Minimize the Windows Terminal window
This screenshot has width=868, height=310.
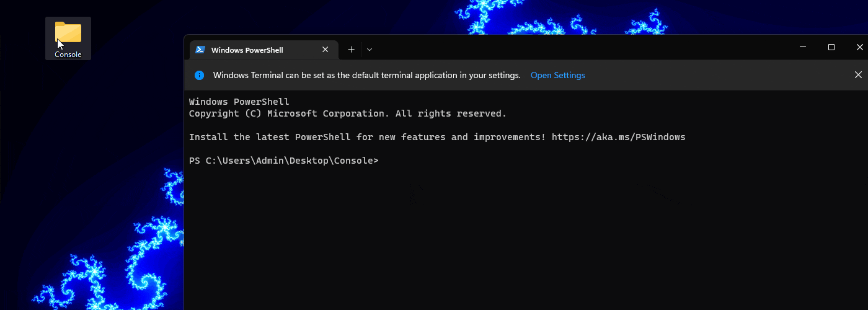pyautogui.click(x=803, y=47)
